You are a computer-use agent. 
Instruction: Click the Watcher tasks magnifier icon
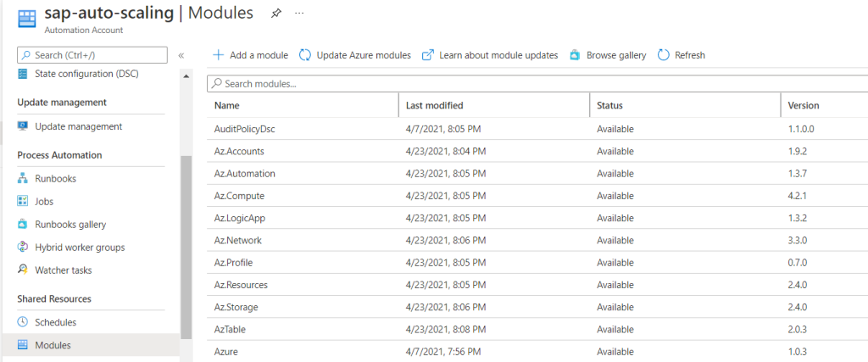point(23,270)
